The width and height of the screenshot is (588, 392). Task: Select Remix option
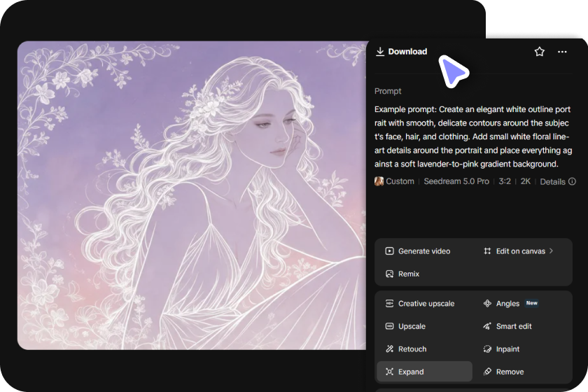coord(402,274)
